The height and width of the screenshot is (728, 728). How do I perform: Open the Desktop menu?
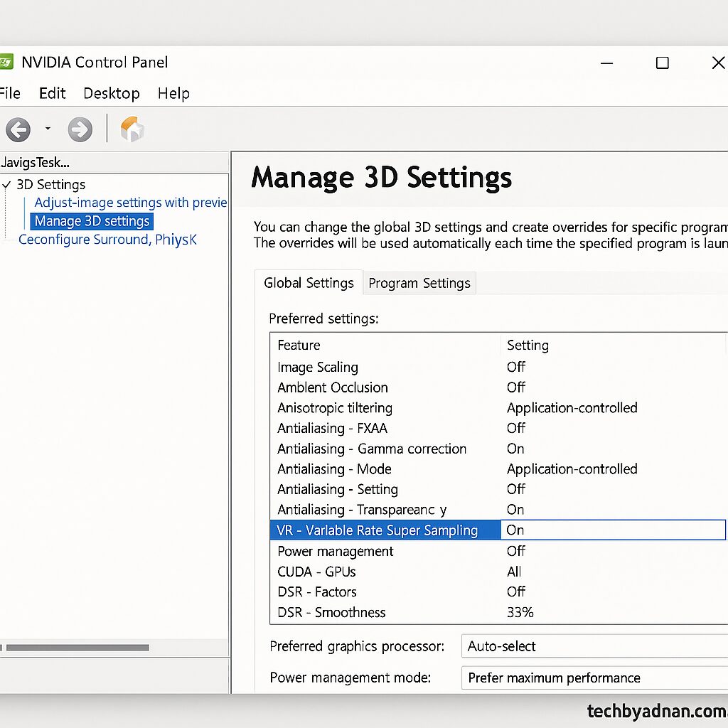[x=111, y=93]
